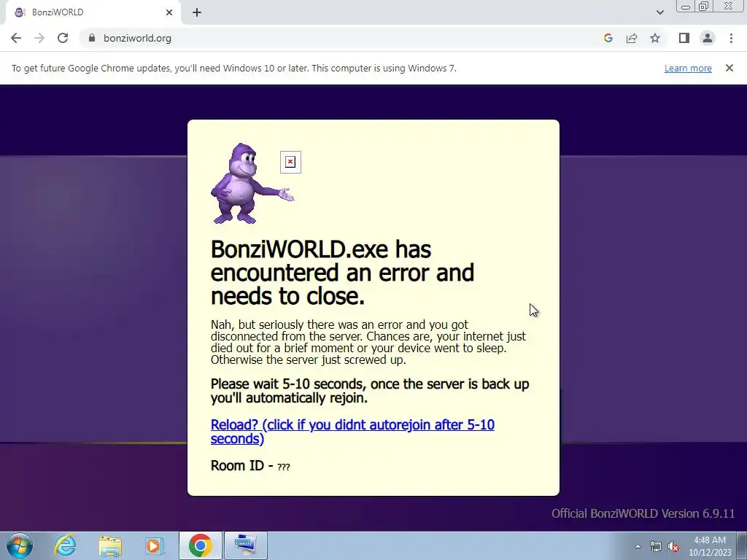Image resolution: width=747 pixels, height=560 pixels.
Task: Select the BonziWORLD browser tab
Action: pyautogui.click(x=93, y=12)
